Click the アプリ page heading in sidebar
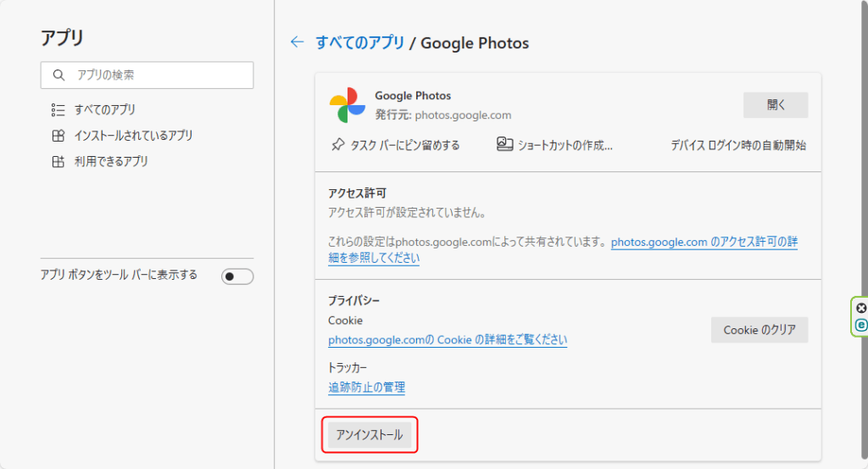868x469 pixels. [62, 37]
